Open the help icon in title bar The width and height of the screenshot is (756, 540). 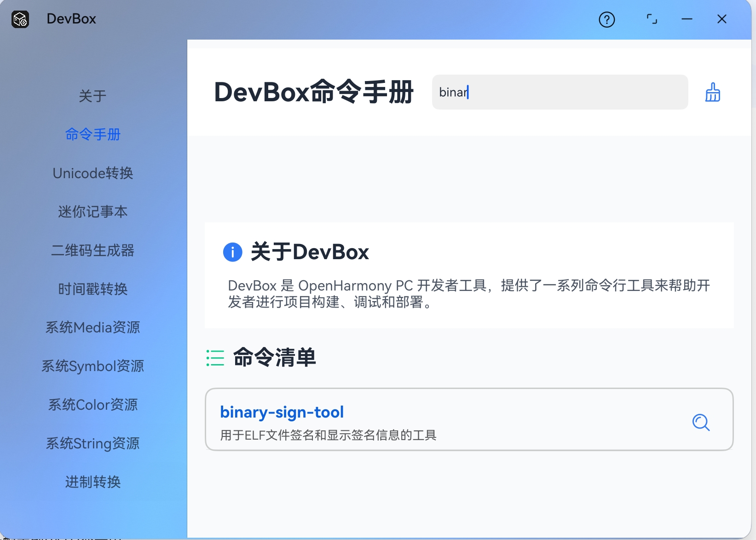[606, 19]
